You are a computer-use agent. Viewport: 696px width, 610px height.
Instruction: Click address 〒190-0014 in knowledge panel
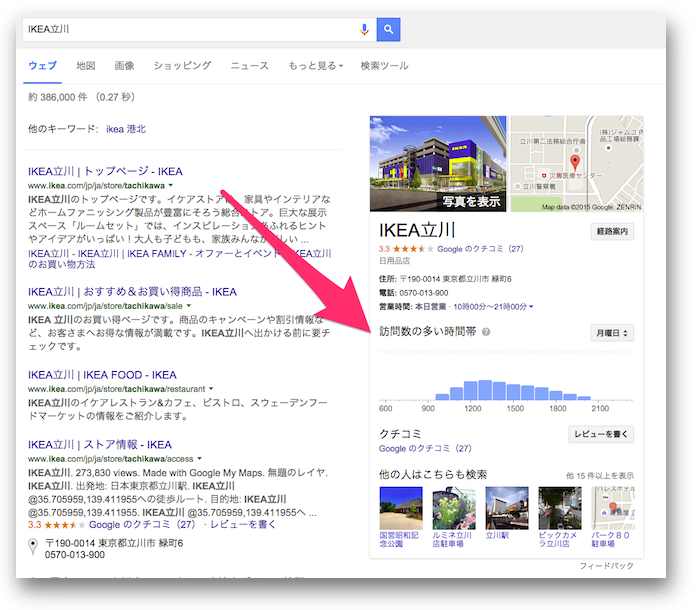coord(456,279)
